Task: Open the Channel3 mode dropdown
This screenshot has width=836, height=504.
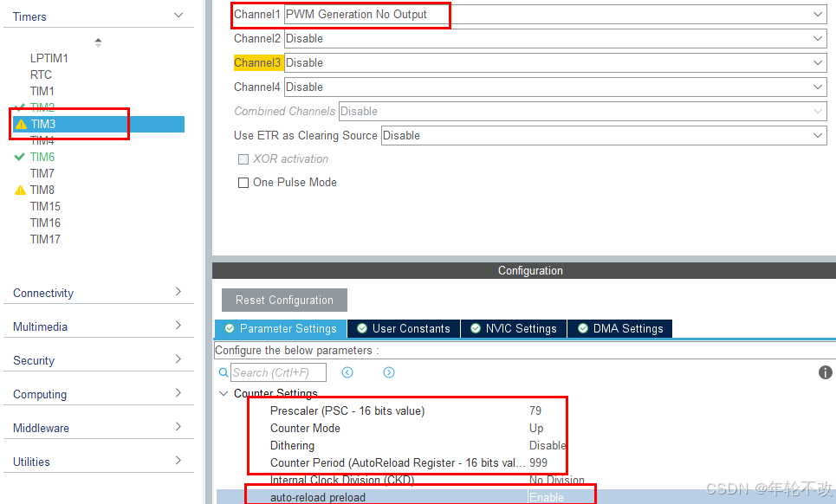Action: click(554, 63)
